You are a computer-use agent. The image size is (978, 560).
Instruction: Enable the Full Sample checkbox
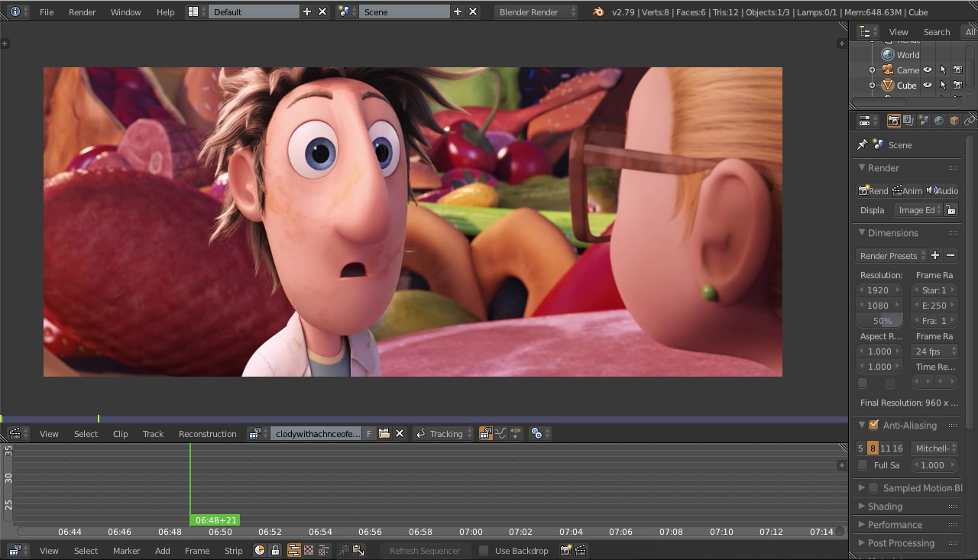(863, 465)
